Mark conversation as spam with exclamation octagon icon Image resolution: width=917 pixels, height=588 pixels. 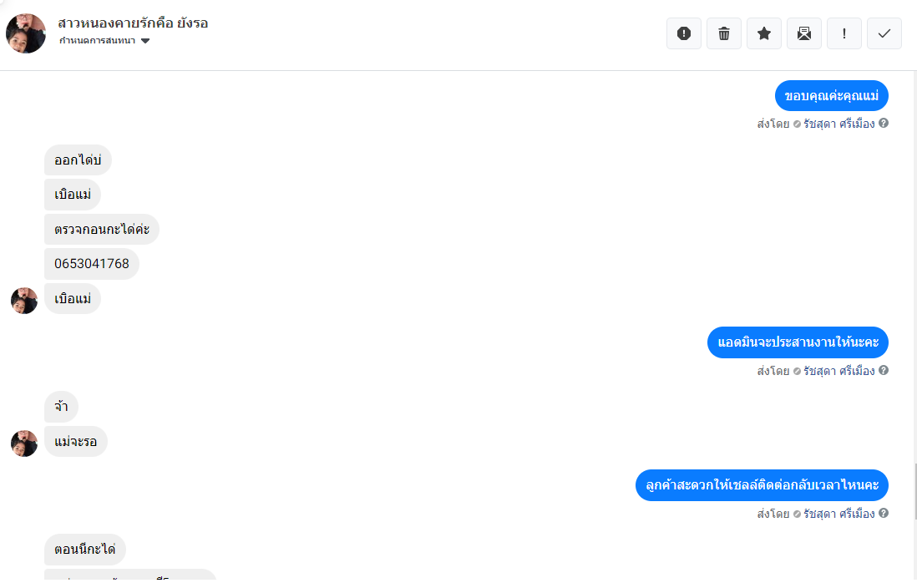coord(684,33)
